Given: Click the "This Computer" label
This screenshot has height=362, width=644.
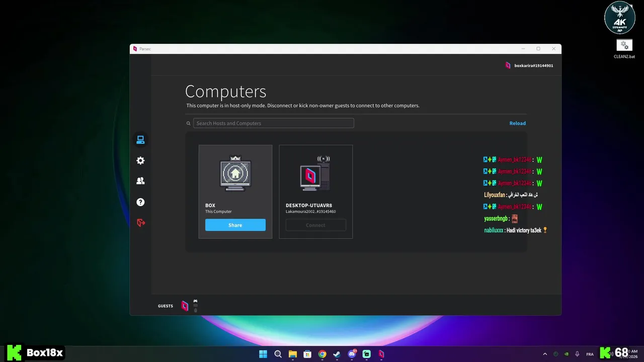Looking at the screenshot, I should (x=218, y=212).
